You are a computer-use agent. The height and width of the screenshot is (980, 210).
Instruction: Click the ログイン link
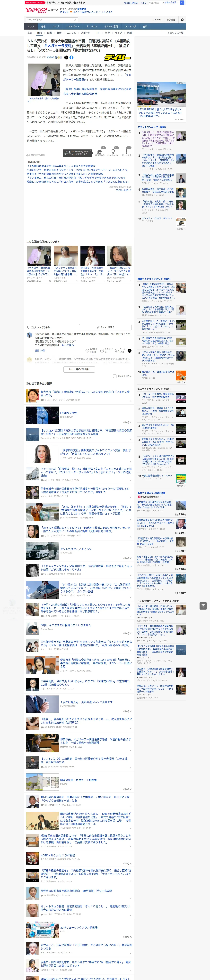pyautogui.click(x=64, y=12)
